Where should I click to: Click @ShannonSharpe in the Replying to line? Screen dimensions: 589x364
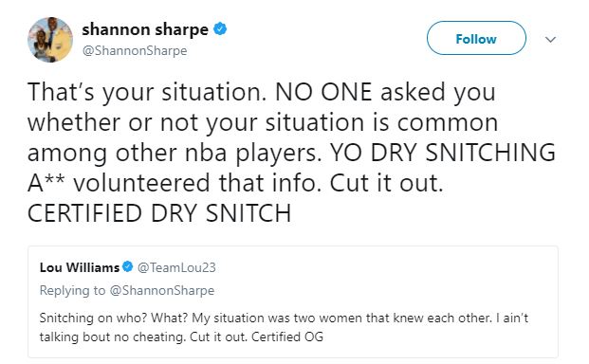coord(162,290)
